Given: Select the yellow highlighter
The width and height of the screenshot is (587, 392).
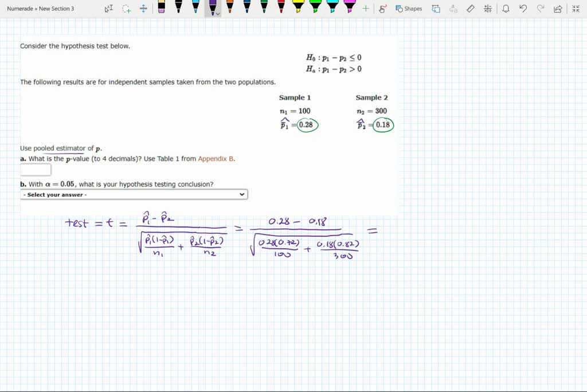Looking at the screenshot, I should pos(299,7).
